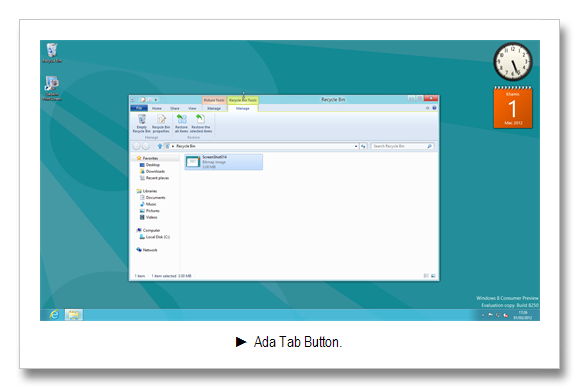
Task: Switch to the View ribbon tab
Action: click(x=192, y=108)
